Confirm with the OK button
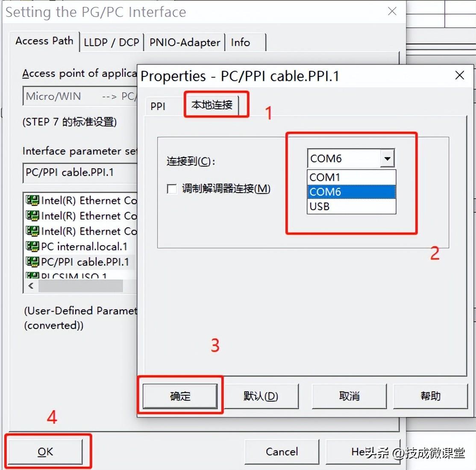The height and width of the screenshot is (470, 476). coord(45,452)
